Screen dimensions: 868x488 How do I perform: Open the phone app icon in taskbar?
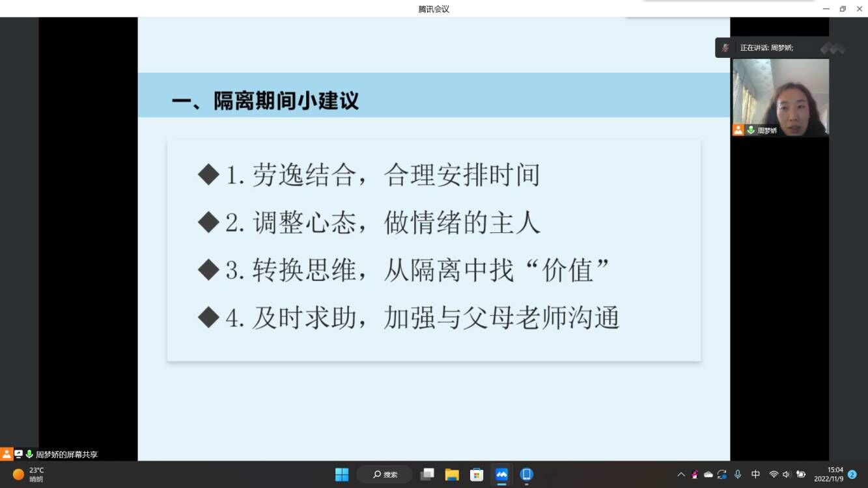click(527, 474)
